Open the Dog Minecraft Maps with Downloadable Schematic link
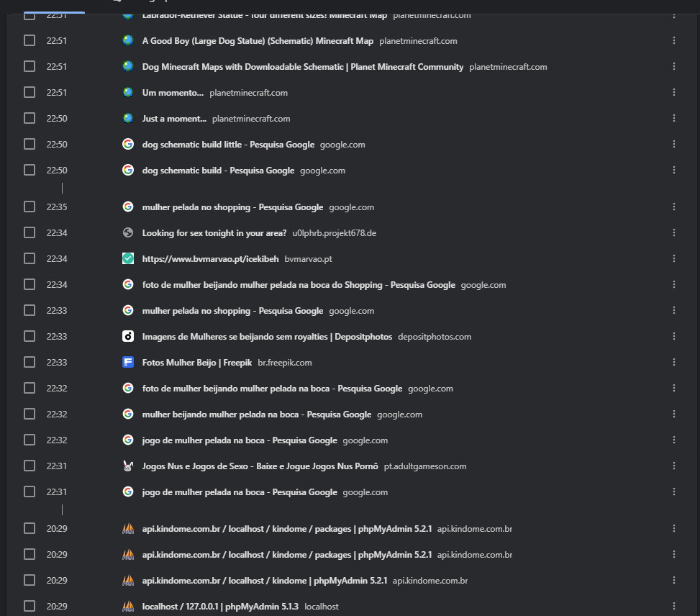 pos(303,67)
